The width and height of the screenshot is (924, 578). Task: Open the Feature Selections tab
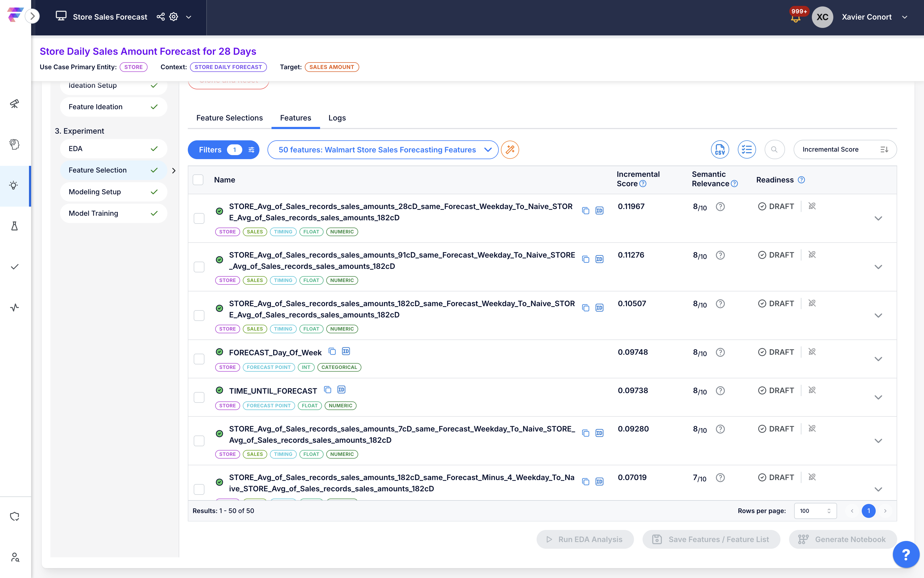tap(230, 118)
